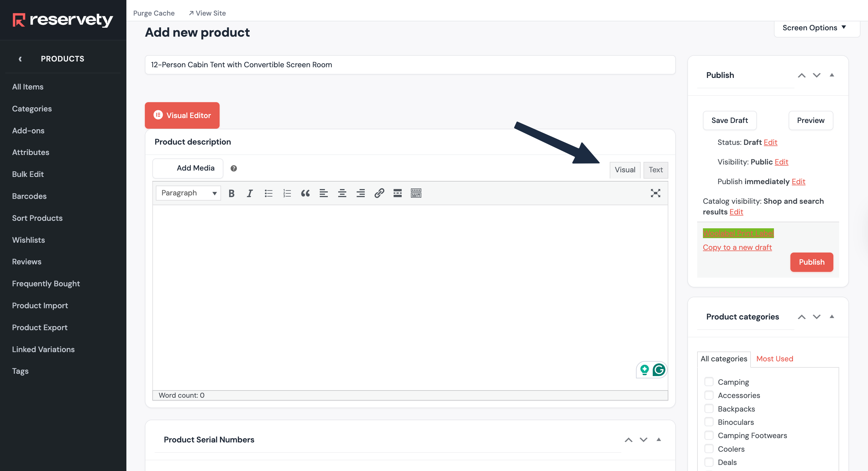Switch to the Text editor tab

tap(655, 170)
